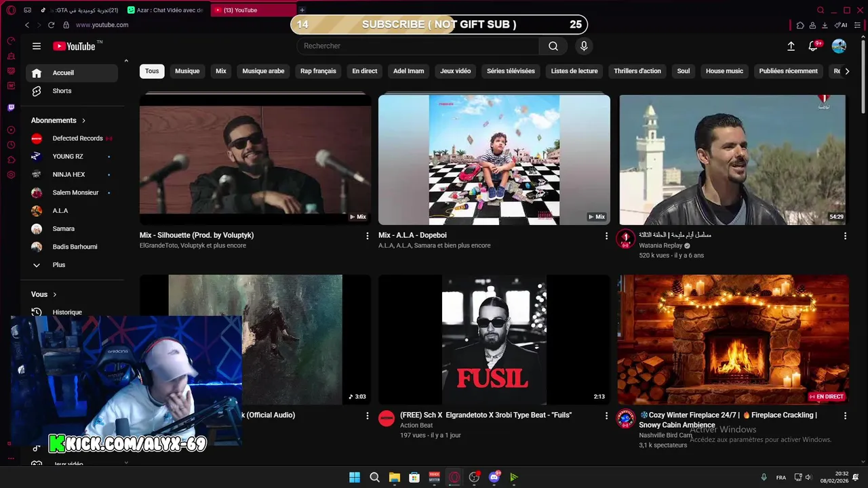
Task: Reload the page
Action: pyautogui.click(x=51, y=25)
